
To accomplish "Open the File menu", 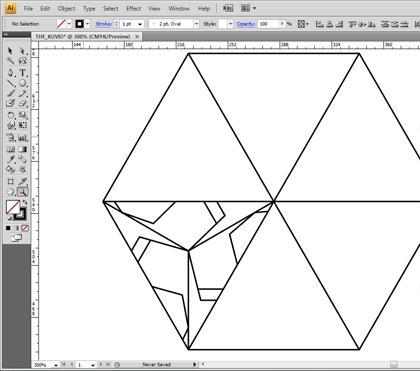I will tap(28, 8).
